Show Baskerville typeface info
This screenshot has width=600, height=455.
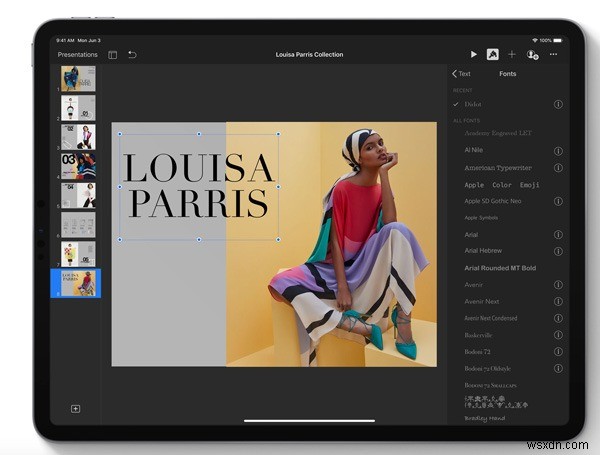coord(558,335)
